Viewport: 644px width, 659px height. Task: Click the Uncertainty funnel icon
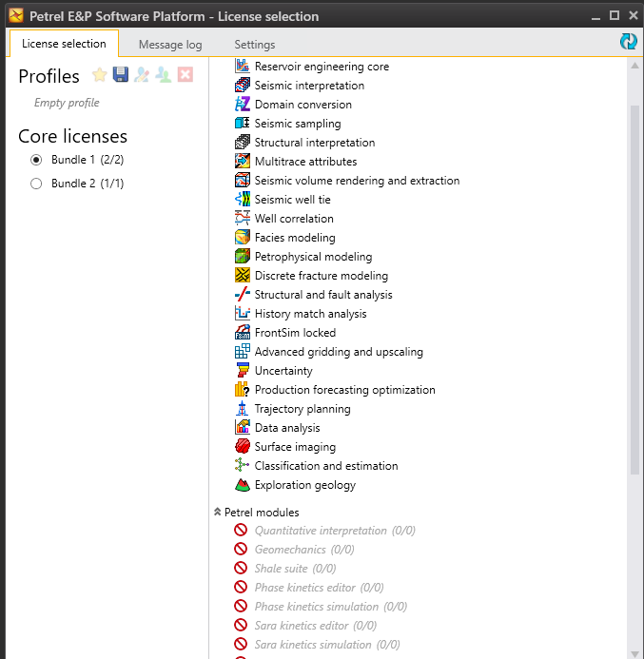pos(243,370)
